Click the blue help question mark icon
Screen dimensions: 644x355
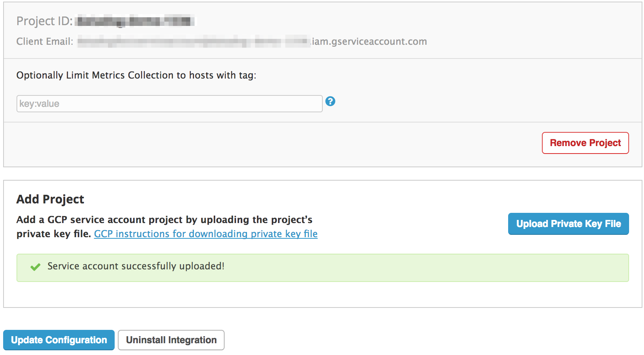(x=330, y=101)
